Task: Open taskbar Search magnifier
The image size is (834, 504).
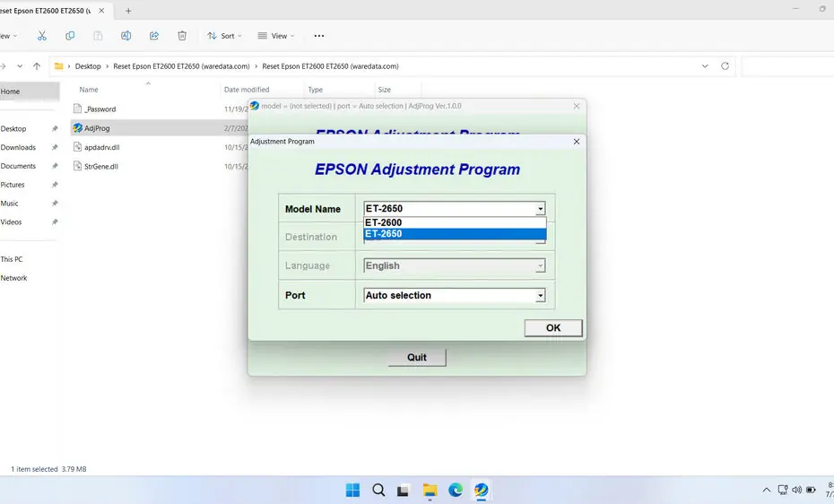Action: (x=378, y=490)
